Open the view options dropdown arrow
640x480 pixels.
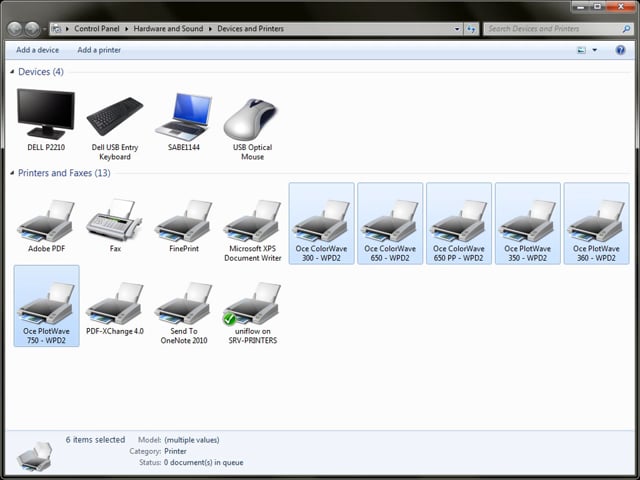[594, 50]
